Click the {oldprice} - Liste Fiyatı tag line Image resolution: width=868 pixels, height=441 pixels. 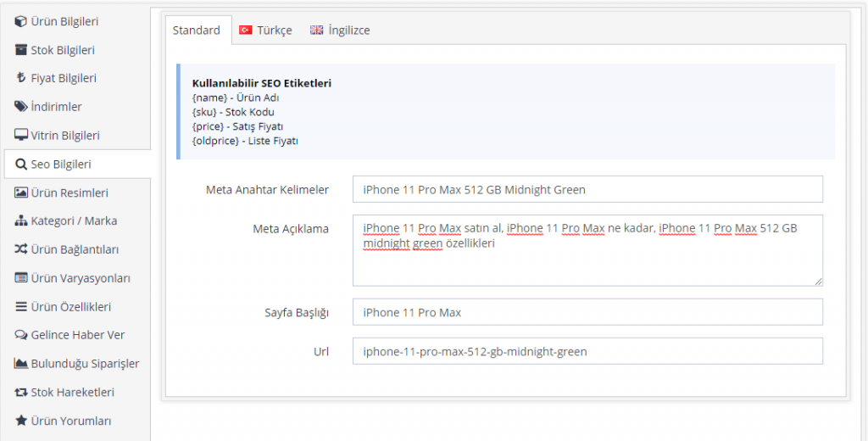(x=245, y=141)
